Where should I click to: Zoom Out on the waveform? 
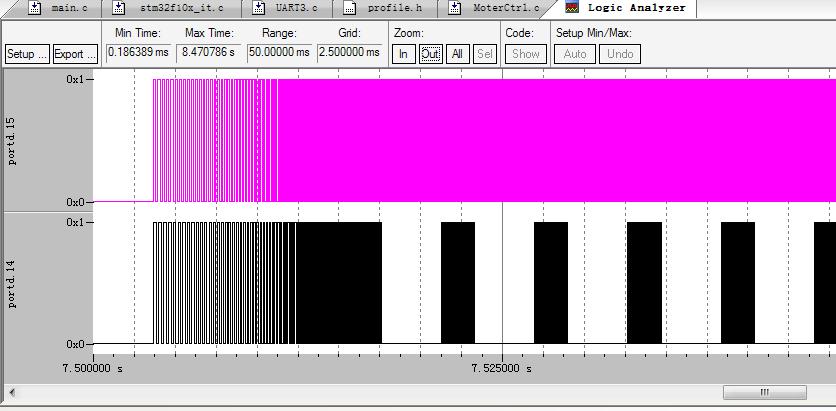tap(430, 54)
